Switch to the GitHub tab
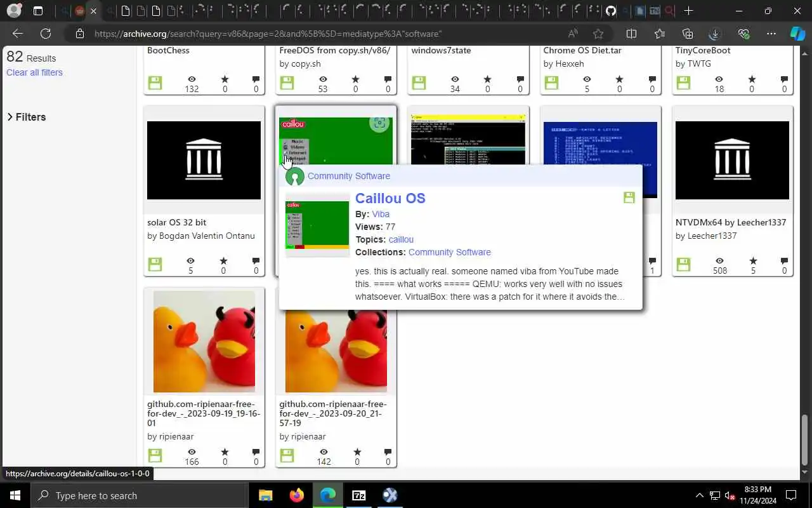Screen dimensions: 812x508 611,11
